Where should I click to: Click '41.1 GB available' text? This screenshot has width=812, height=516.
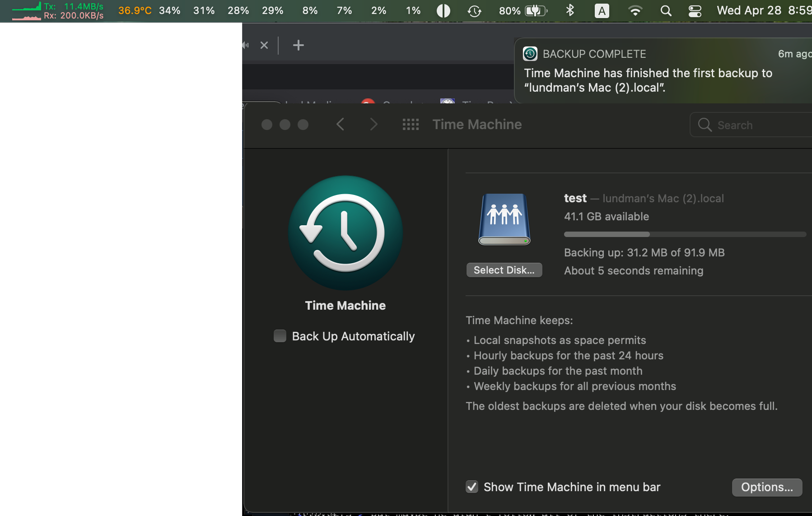607,216
